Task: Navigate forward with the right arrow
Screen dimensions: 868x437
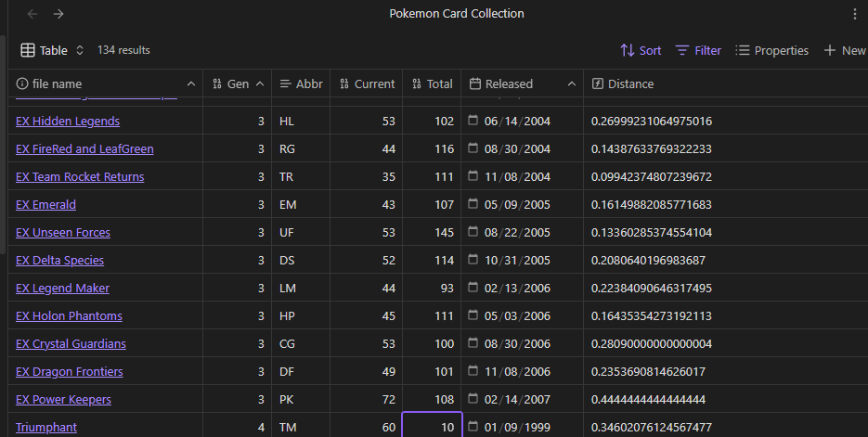Action: click(58, 14)
